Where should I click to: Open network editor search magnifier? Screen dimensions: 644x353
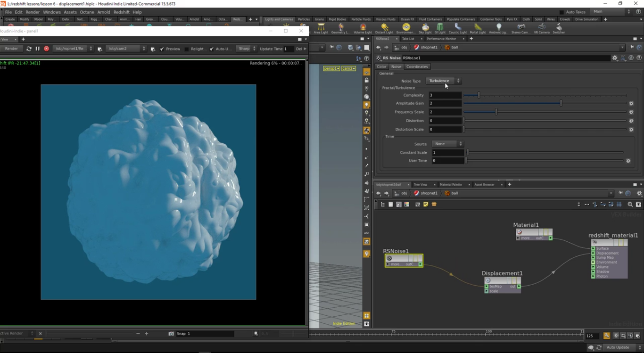(630, 205)
